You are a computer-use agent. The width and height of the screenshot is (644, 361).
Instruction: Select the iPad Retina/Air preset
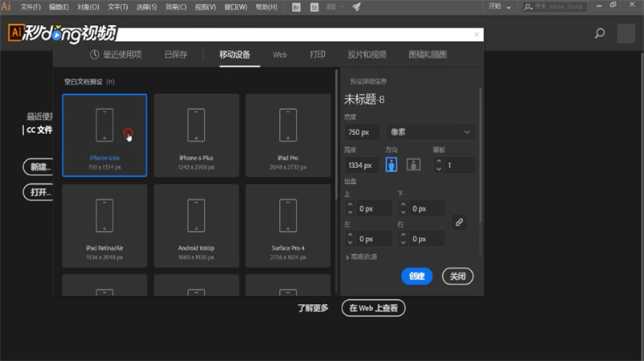pos(105,225)
